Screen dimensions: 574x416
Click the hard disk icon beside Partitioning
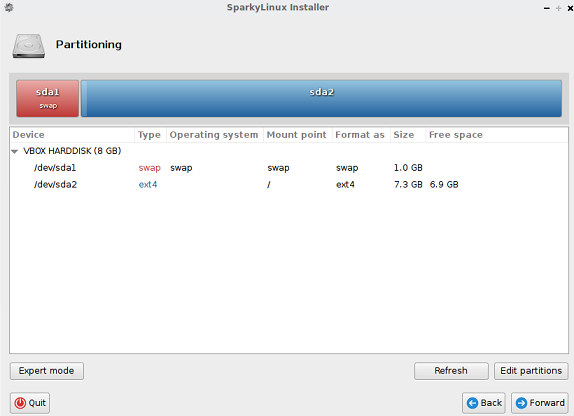[29, 46]
